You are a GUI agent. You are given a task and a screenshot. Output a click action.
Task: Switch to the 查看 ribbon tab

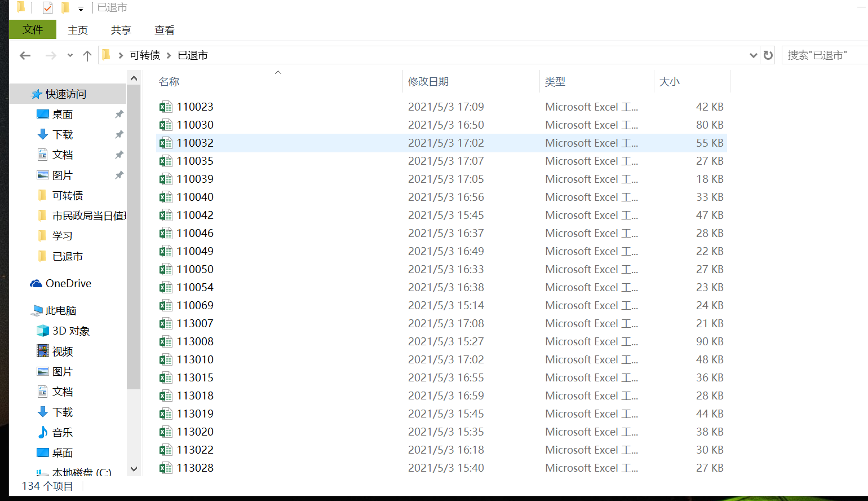pos(165,30)
